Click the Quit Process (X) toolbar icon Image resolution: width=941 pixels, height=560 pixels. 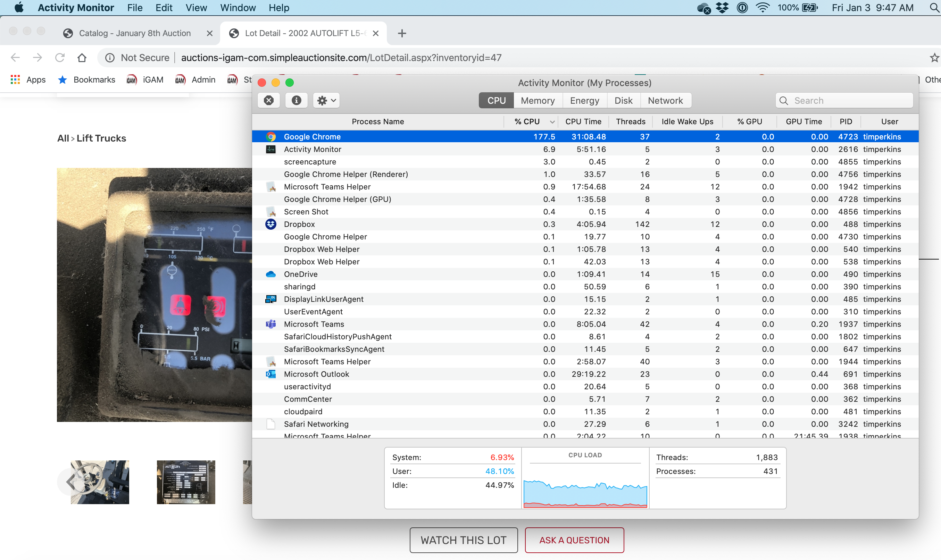coord(269,100)
